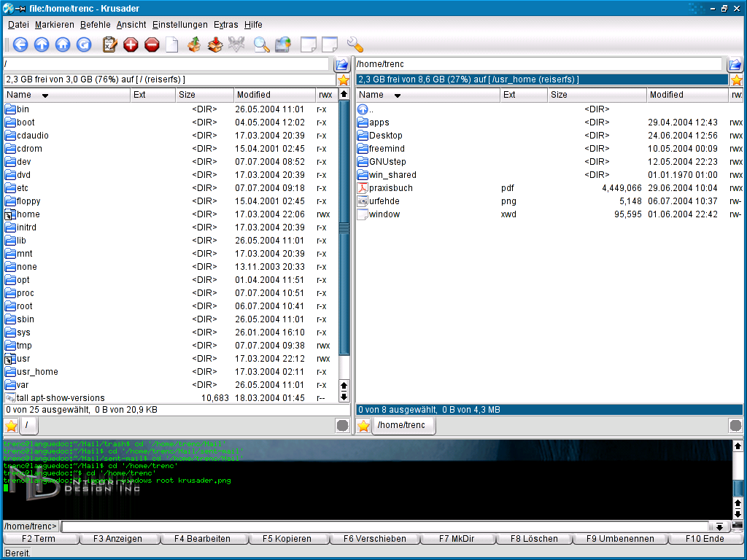Click the F7 MkDir button

click(x=458, y=539)
